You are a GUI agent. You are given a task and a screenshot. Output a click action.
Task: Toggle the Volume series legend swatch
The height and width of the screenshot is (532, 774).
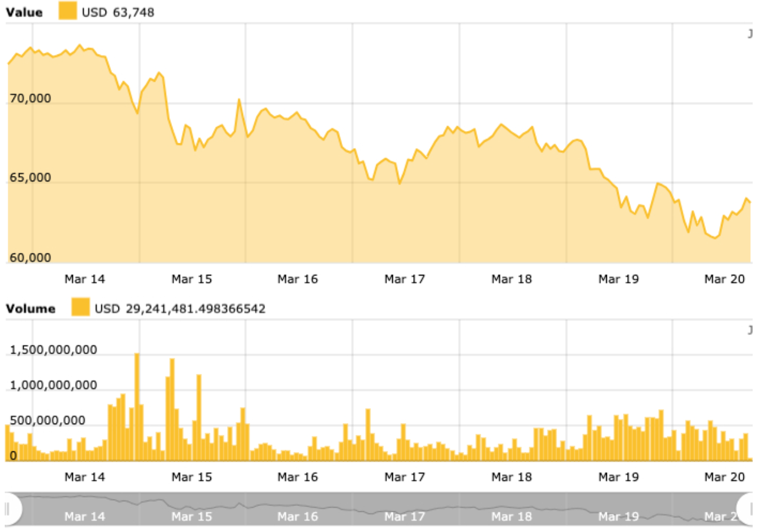click(81, 308)
